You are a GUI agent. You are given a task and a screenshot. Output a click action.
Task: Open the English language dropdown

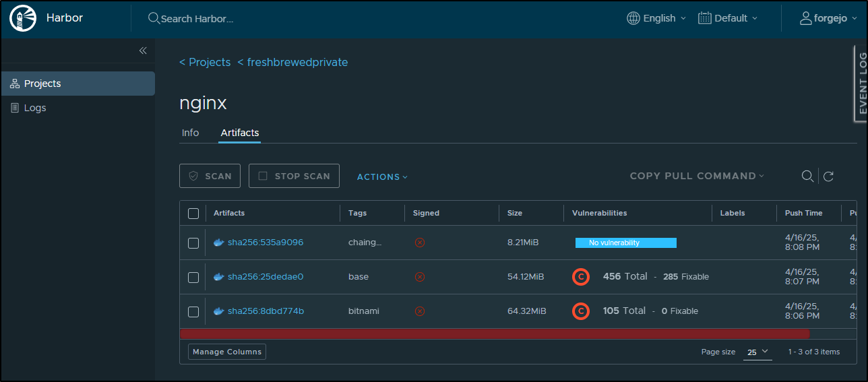(x=656, y=18)
